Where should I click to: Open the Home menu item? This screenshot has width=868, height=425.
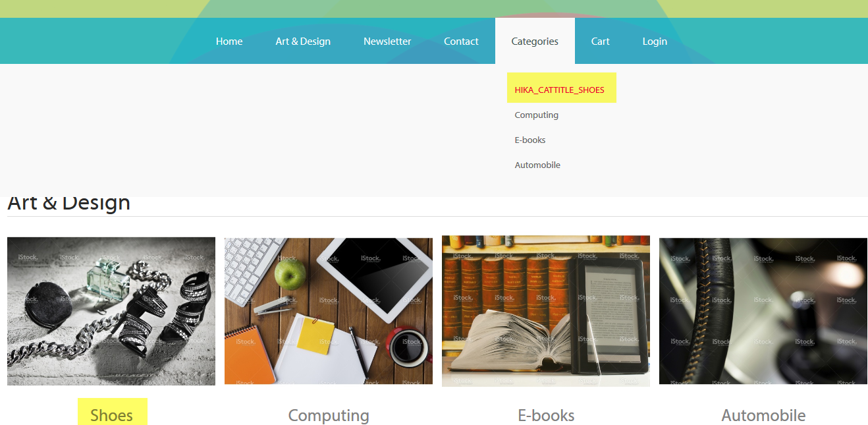coord(229,41)
